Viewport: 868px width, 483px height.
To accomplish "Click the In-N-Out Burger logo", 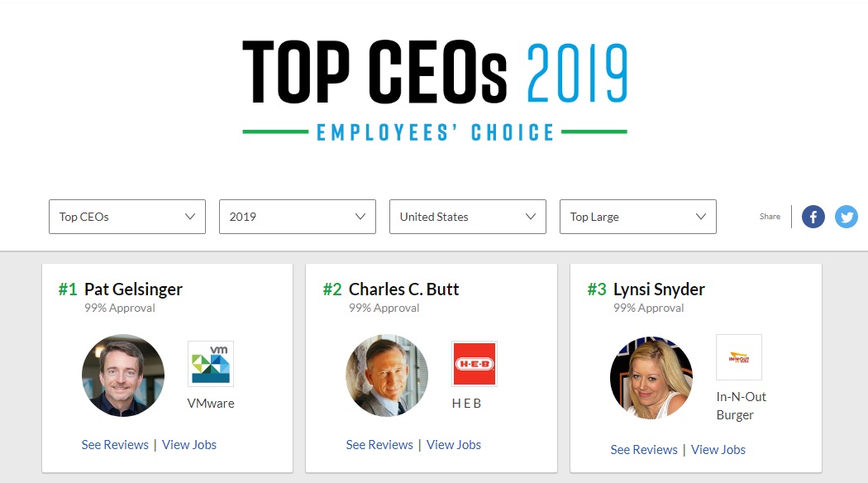I will point(739,357).
